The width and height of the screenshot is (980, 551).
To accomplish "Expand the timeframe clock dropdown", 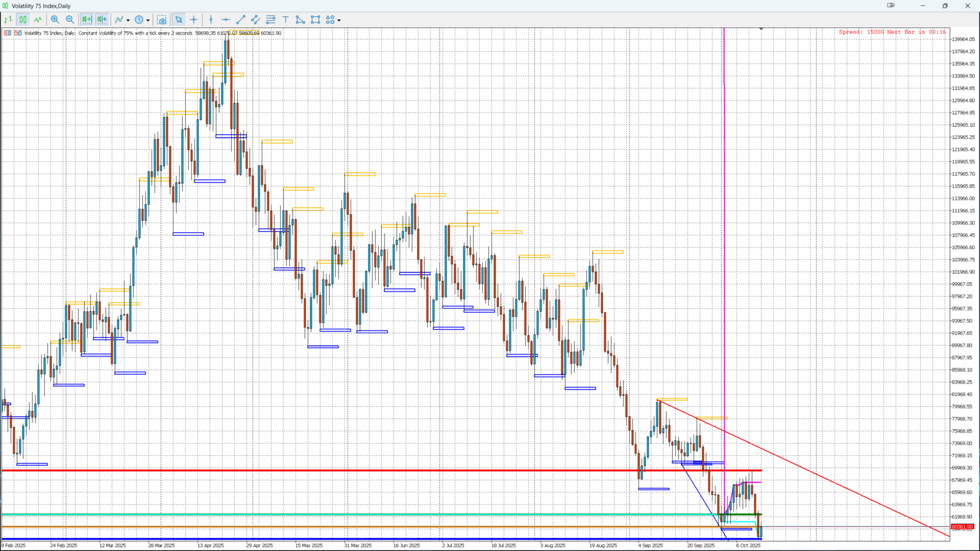I will (x=148, y=20).
